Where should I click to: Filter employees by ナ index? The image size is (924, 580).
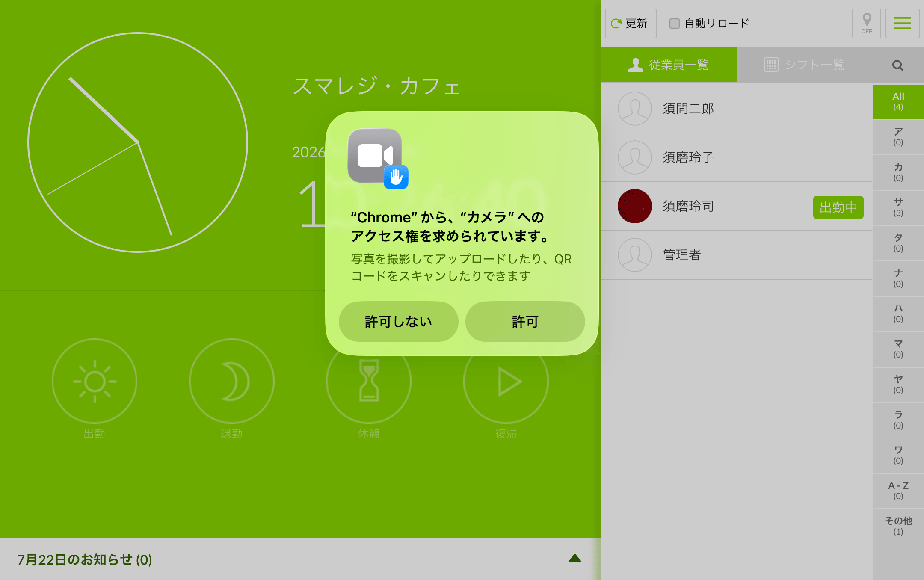898,278
